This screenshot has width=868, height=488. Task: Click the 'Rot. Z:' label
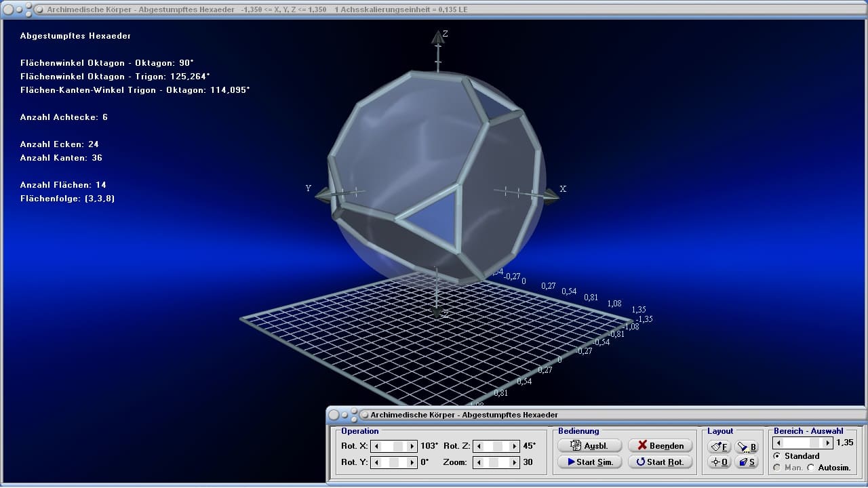(456, 446)
